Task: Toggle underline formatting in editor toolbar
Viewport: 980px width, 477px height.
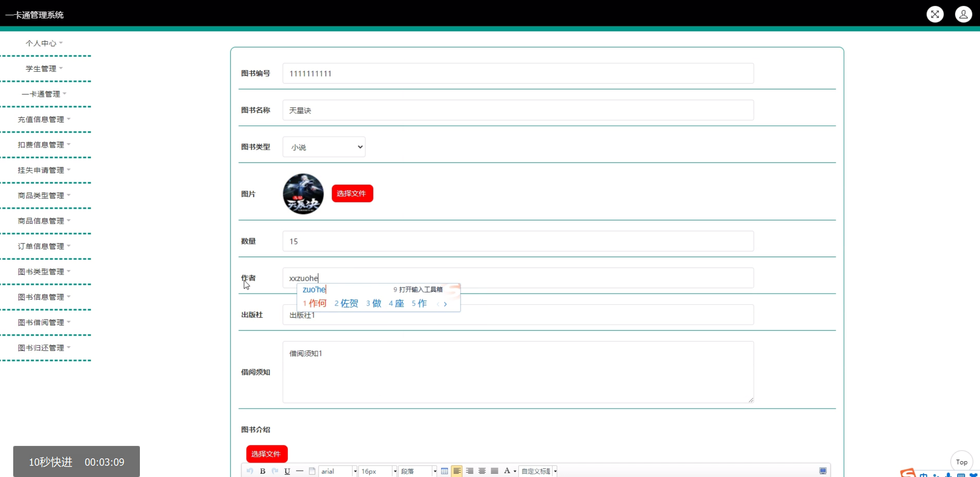Action: click(287, 471)
